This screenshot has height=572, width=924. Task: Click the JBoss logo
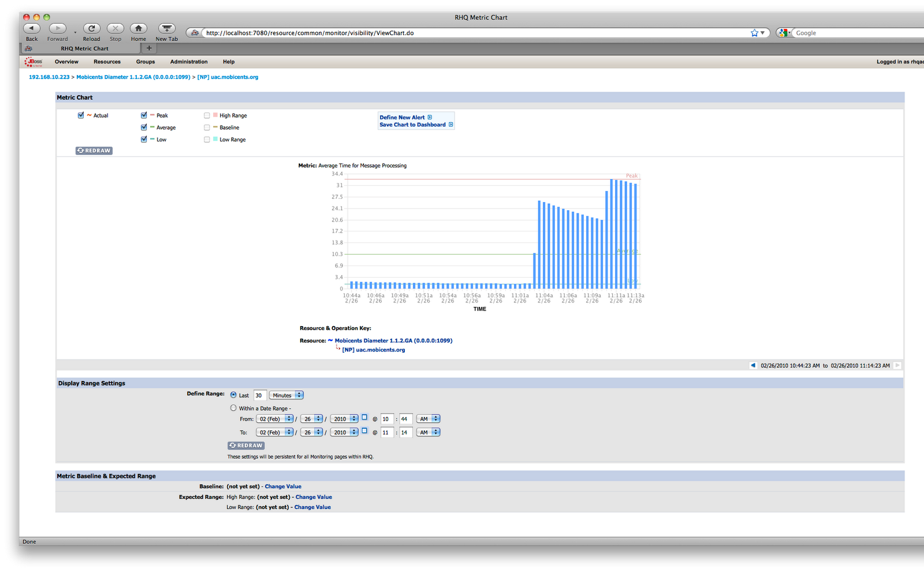(x=34, y=62)
